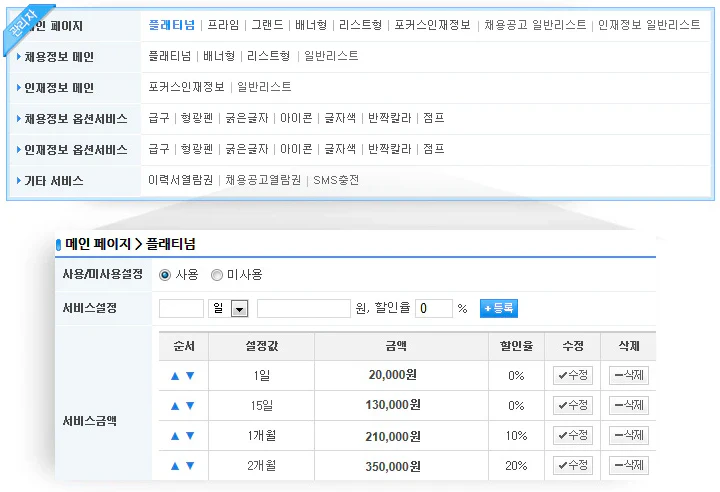Select the 채용정보 옵션서비스 category
The height and width of the screenshot is (492, 720).
click(76, 119)
